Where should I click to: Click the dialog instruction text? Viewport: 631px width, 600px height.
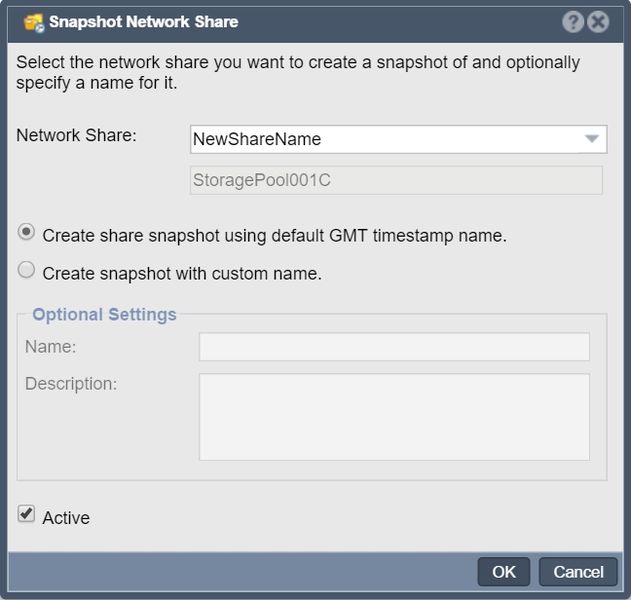click(298, 73)
